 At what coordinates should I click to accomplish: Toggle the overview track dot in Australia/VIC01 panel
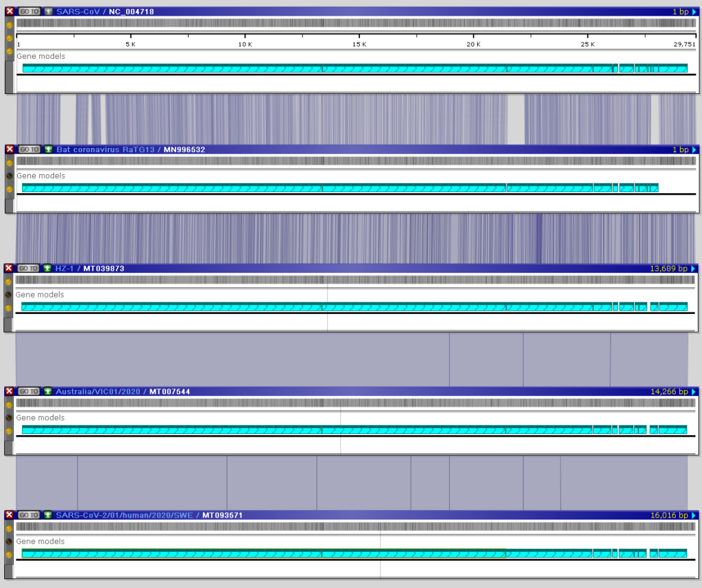click(x=9, y=404)
